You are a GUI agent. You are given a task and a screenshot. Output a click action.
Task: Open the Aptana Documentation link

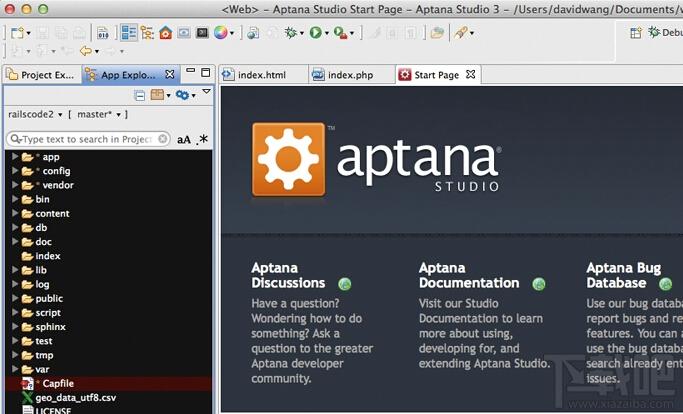[469, 275]
